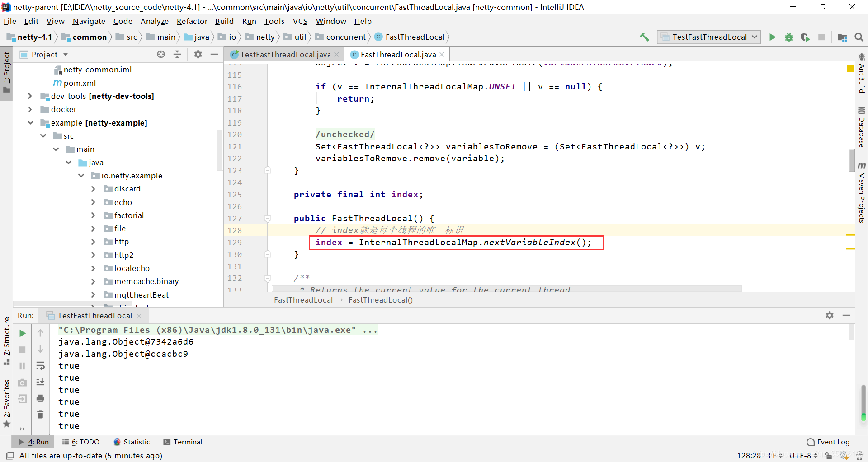Open Ant Build side panel
This screenshot has width=868, height=462.
(862, 73)
